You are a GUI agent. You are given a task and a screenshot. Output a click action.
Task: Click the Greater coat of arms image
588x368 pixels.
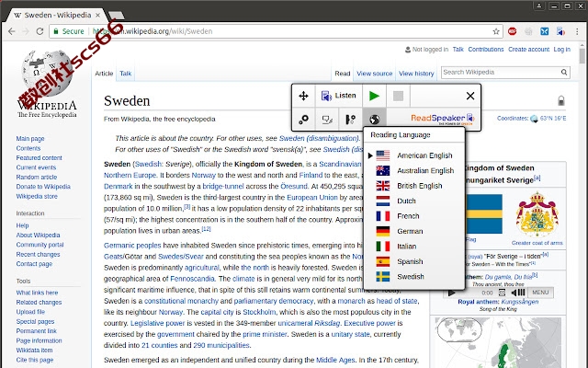coord(537,214)
